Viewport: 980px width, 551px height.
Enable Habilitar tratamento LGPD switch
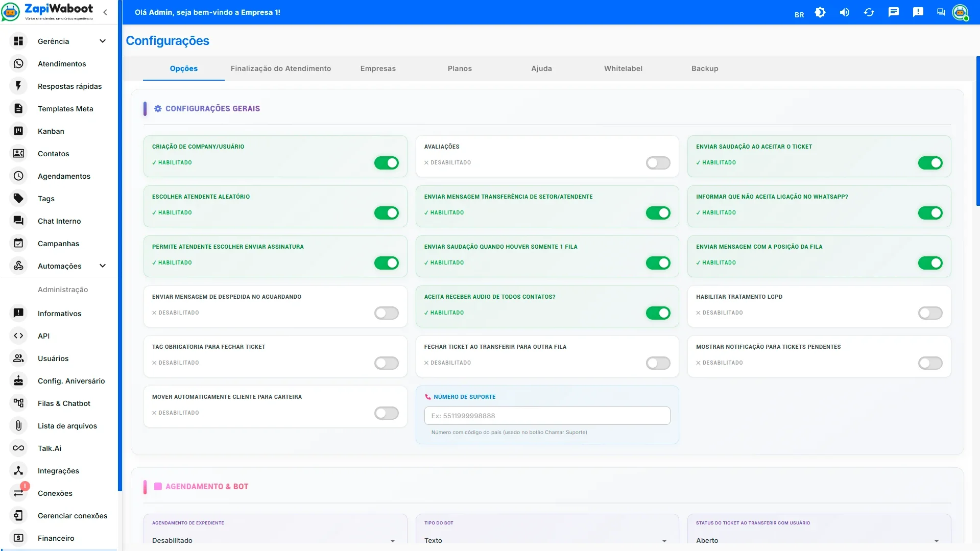[930, 313]
